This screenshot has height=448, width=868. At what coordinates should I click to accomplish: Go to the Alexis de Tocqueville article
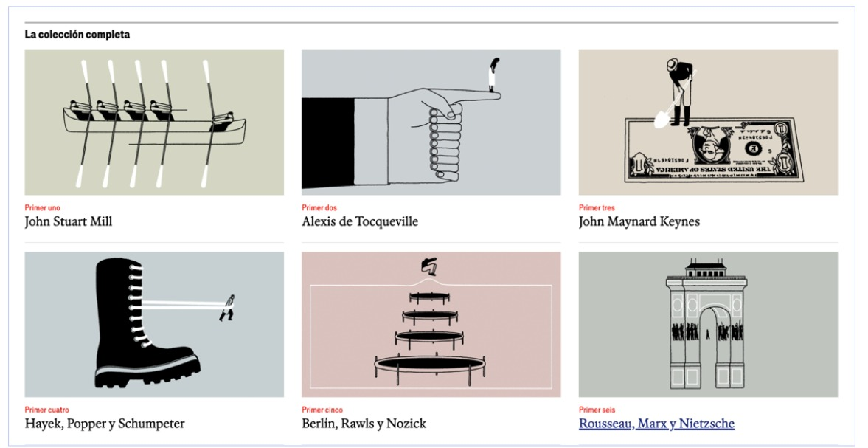click(360, 221)
